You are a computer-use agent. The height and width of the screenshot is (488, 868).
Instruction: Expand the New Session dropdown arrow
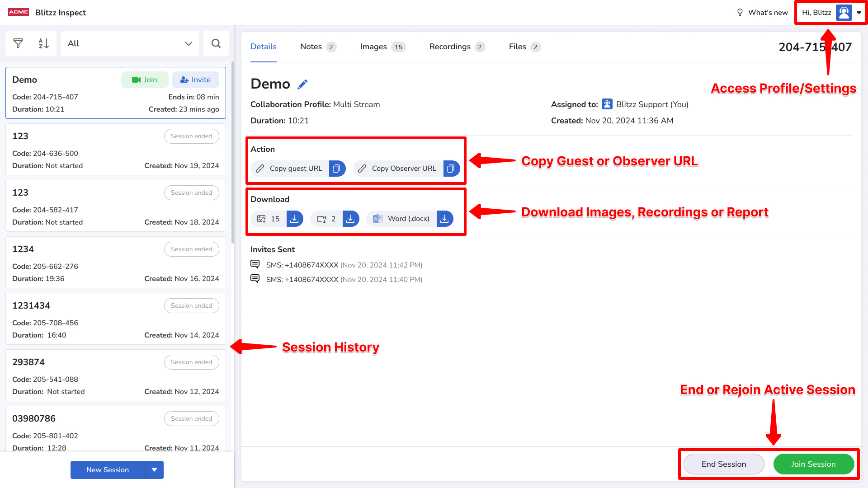154,470
